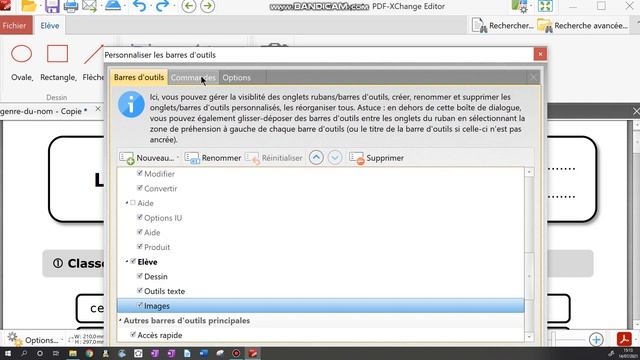
Task: Click the Supprimer button
Action: [376, 158]
